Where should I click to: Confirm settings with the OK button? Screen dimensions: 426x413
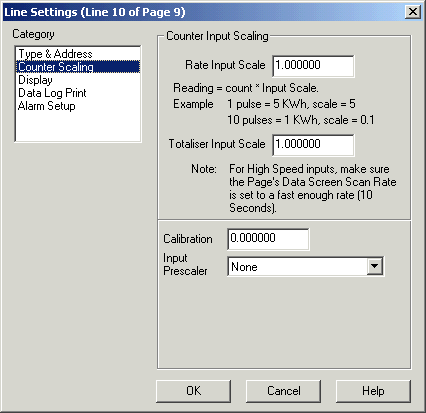[x=193, y=391]
